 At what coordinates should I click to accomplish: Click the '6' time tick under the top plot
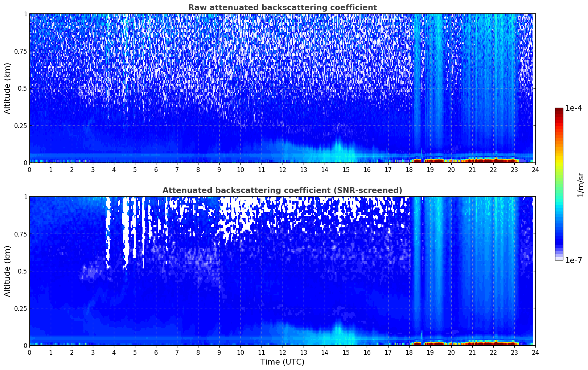pos(156,169)
